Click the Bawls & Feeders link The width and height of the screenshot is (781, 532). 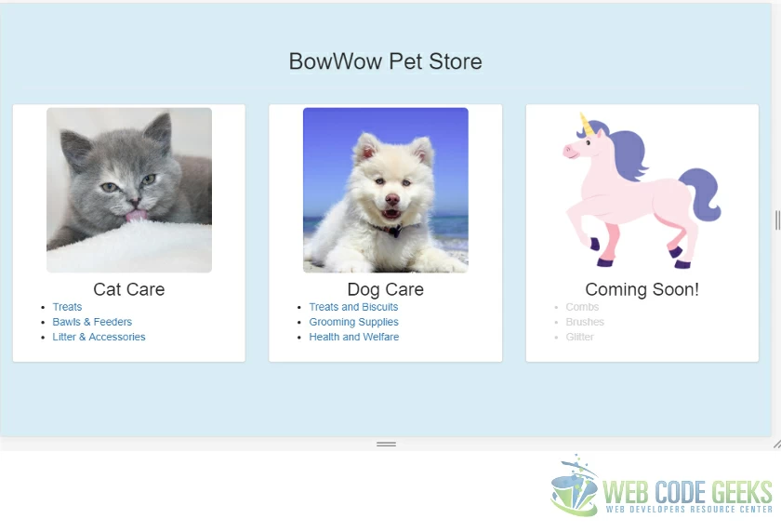(92, 322)
